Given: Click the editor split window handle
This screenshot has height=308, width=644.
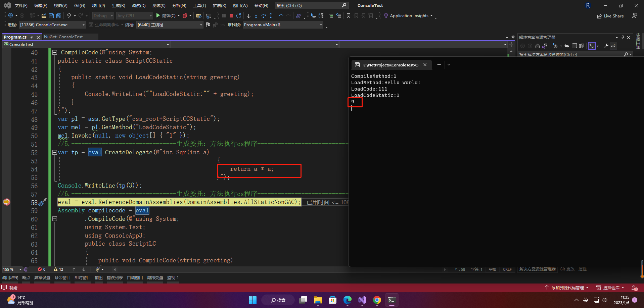Looking at the screenshot, I should click(511, 44).
